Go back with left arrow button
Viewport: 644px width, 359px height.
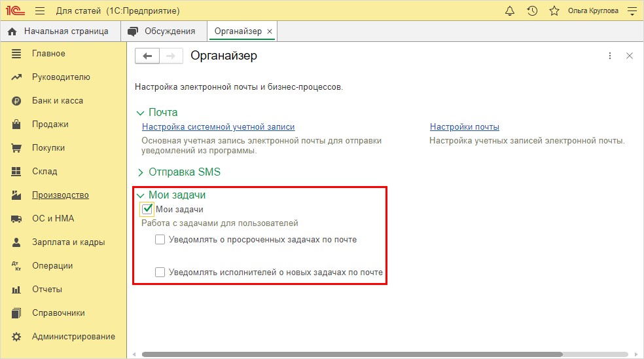point(147,56)
